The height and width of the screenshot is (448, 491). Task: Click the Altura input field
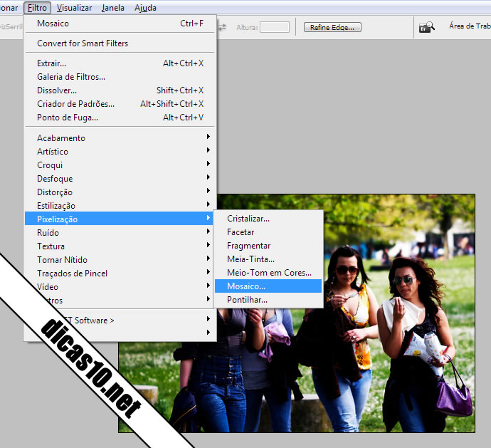point(275,27)
